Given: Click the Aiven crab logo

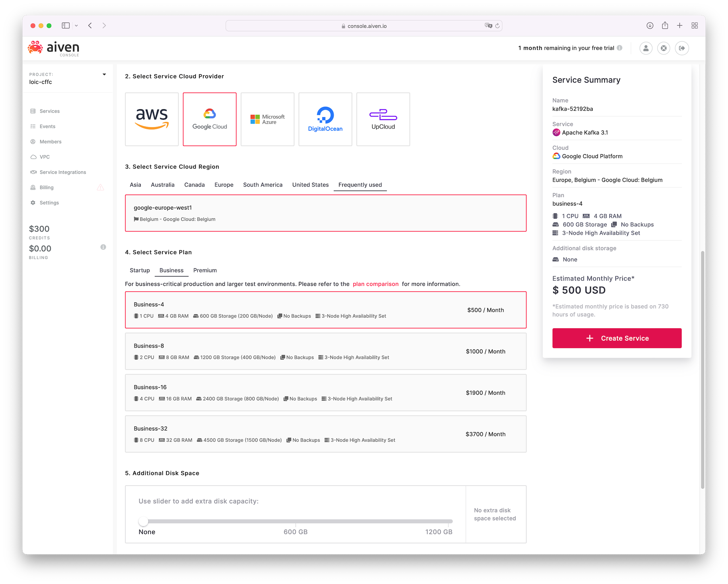Looking at the screenshot, I should coord(35,47).
